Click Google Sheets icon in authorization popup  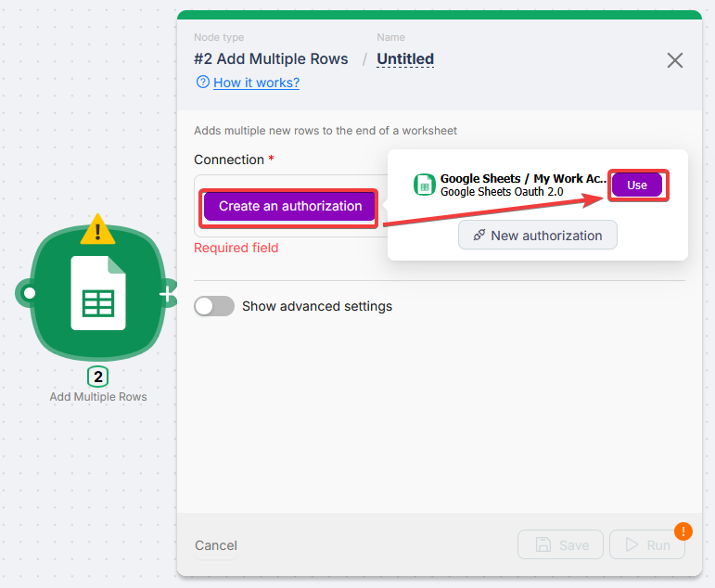425,185
